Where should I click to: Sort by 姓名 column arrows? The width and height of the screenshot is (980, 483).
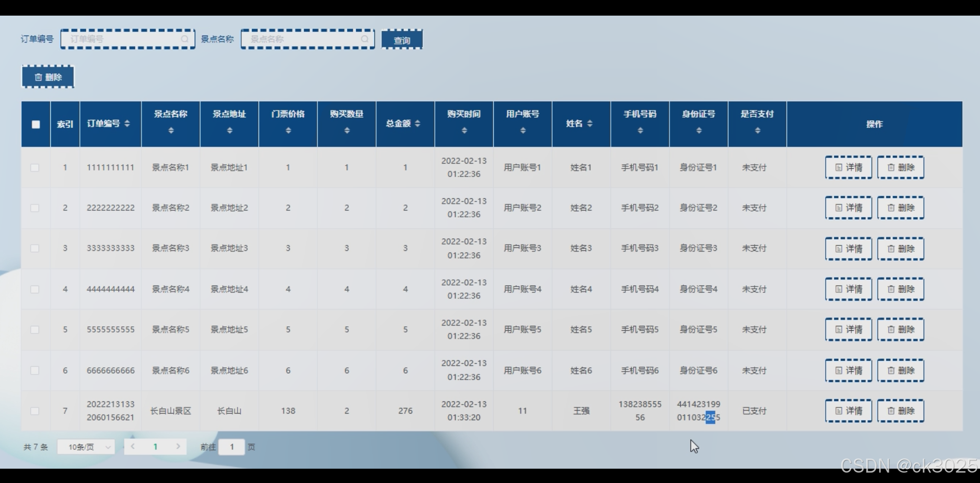tap(590, 124)
